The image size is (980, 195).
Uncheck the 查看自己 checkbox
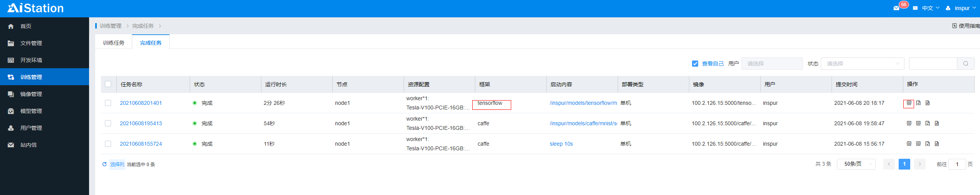(695, 64)
